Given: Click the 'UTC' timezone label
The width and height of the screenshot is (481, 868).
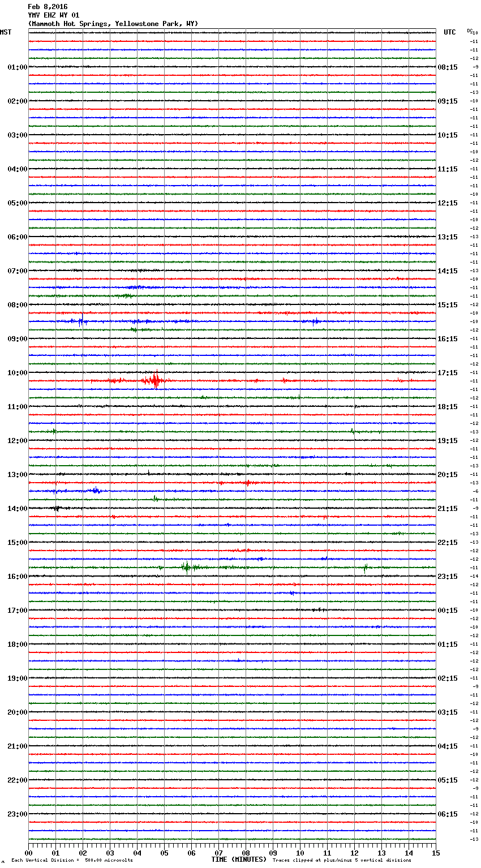Looking at the screenshot, I should (450, 32).
